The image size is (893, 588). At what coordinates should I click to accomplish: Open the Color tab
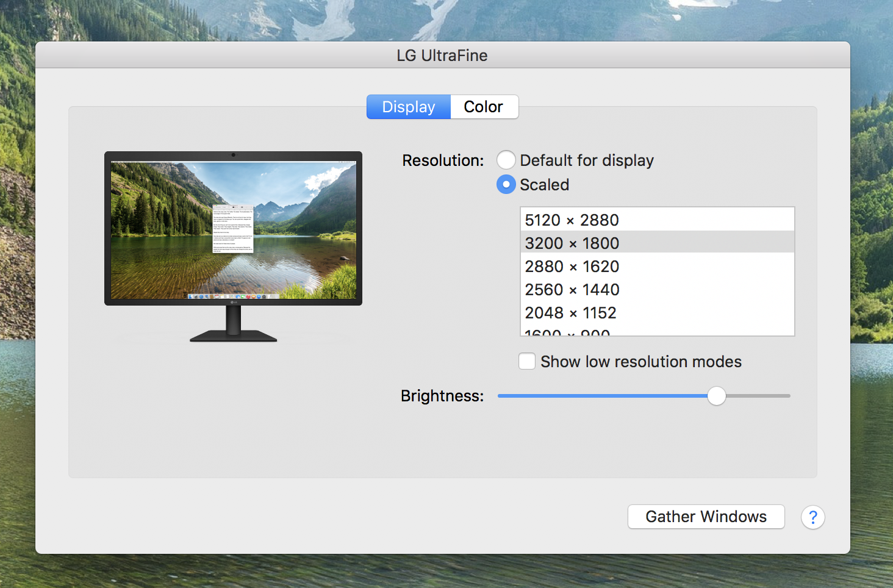point(484,107)
